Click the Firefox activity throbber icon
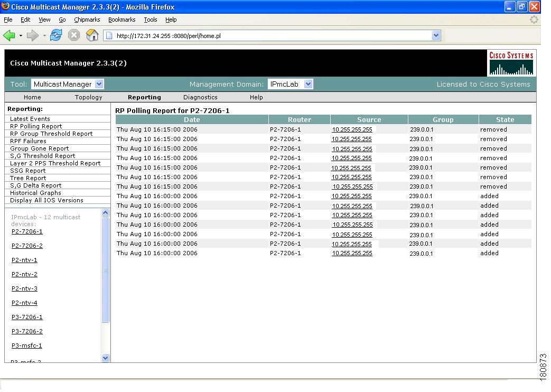 point(534,20)
